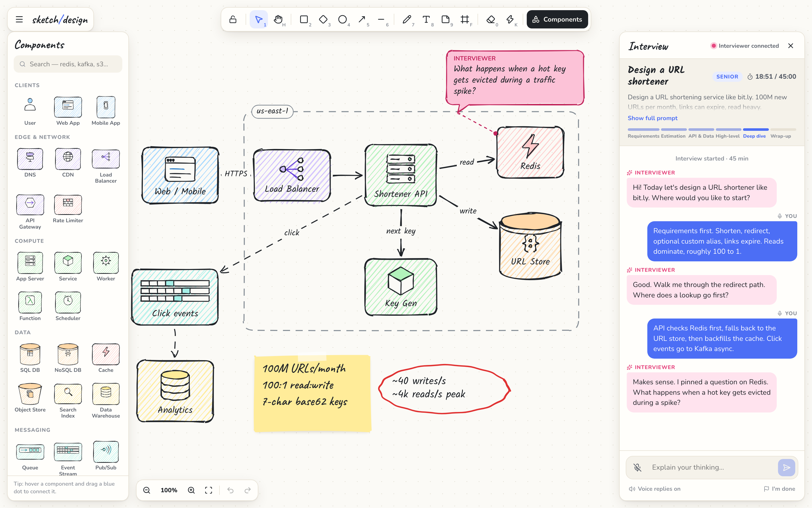Pick the Queue component
Screen dimensions: 812x508
pos(30,456)
